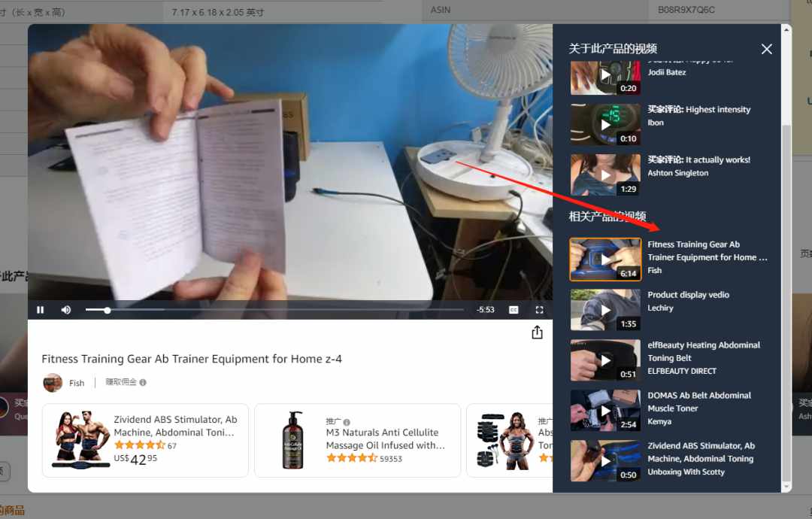The height and width of the screenshot is (519, 812).
Task: Open 'It actually works!' review video title
Action: click(698, 159)
